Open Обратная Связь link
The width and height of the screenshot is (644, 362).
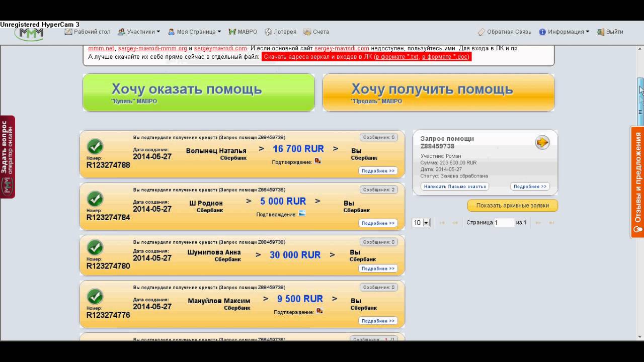tap(505, 32)
